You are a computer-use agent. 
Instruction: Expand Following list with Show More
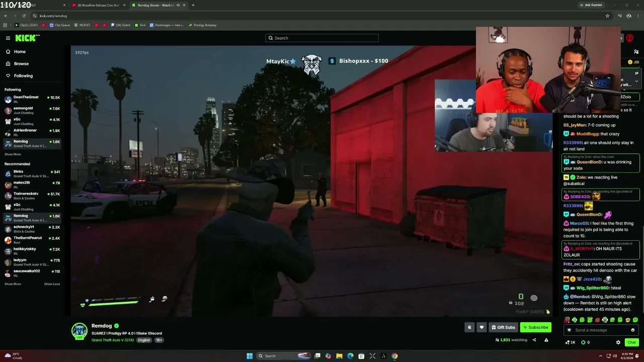click(x=13, y=154)
